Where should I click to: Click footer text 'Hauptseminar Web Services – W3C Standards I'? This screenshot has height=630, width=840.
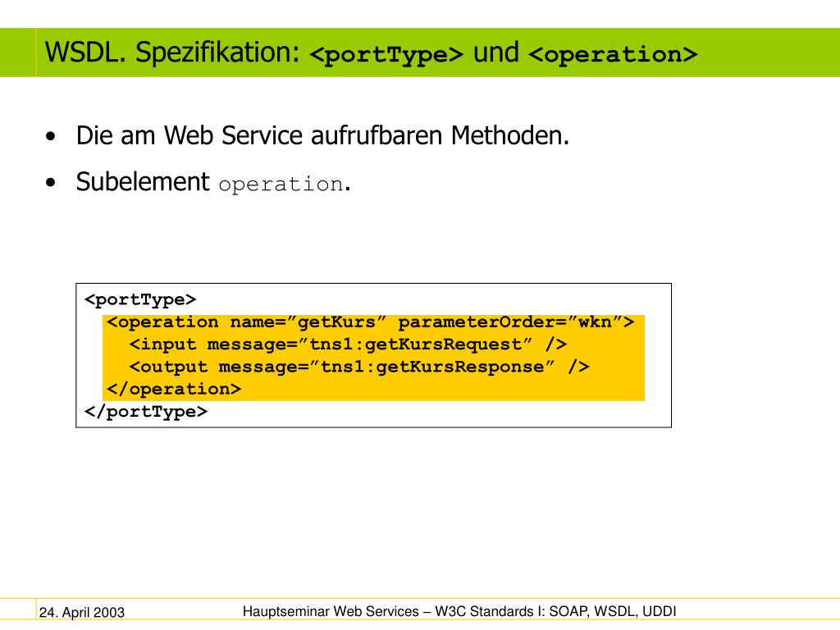(394, 611)
